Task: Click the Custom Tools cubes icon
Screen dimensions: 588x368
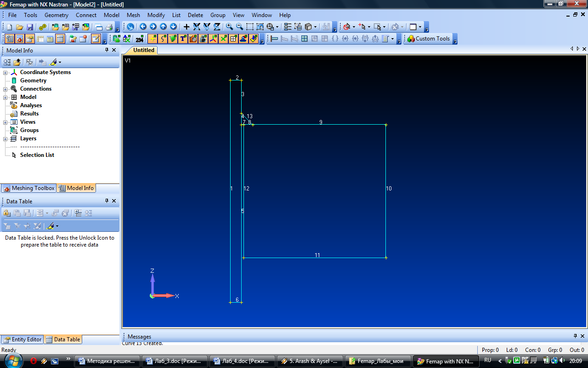Action: tap(411, 39)
